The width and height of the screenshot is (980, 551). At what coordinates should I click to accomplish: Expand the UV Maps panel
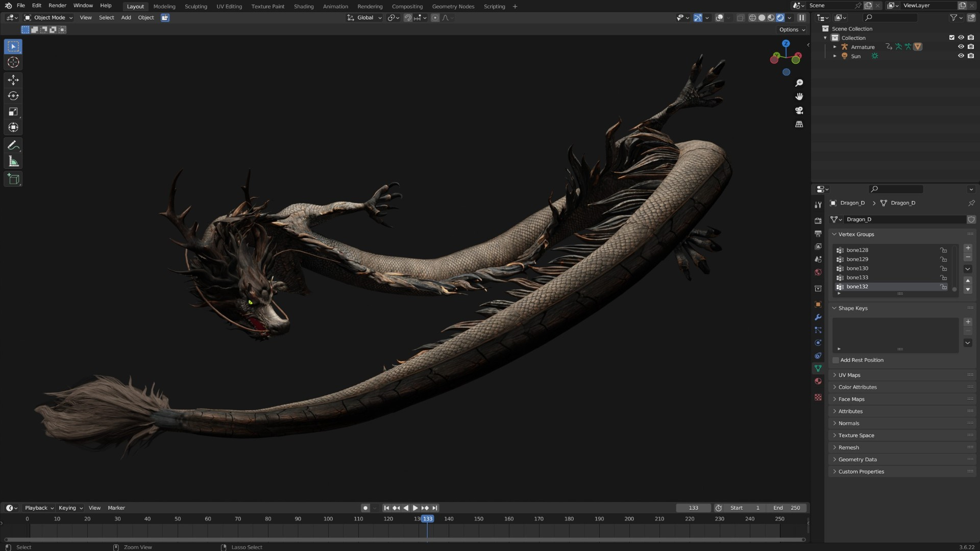(x=835, y=375)
